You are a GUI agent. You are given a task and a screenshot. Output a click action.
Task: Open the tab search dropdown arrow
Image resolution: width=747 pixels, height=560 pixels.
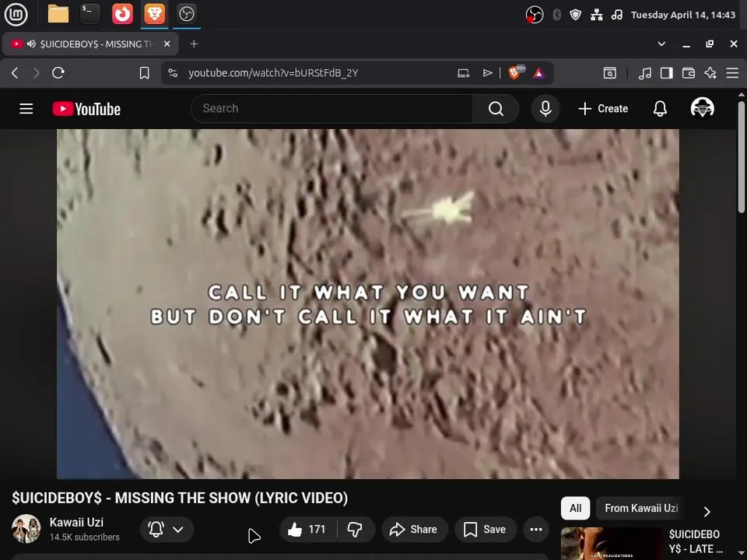pyautogui.click(x=661, y=44)
